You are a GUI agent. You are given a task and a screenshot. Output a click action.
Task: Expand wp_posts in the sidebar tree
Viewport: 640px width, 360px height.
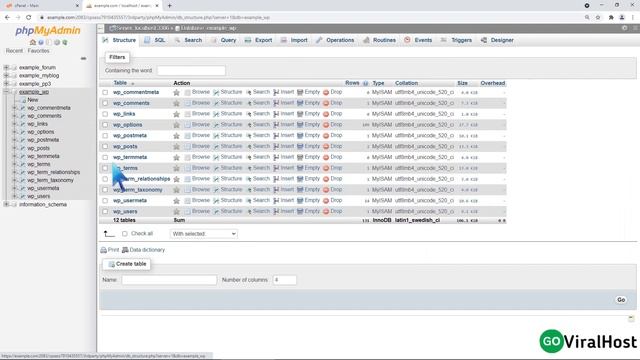14,148
